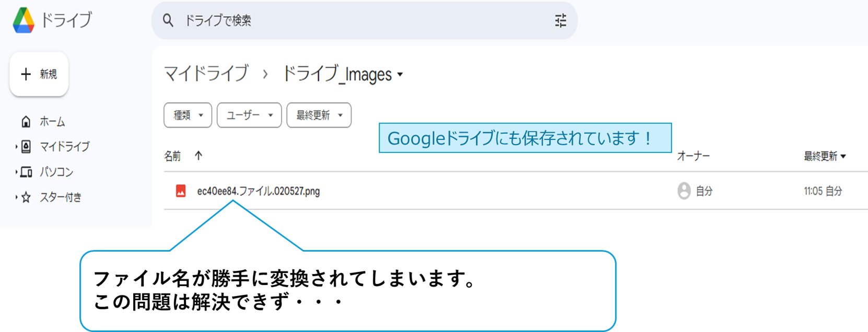Click the owner avatar icon for 自分
Screen dimensions: 868x332
click(x=684, y=191)
